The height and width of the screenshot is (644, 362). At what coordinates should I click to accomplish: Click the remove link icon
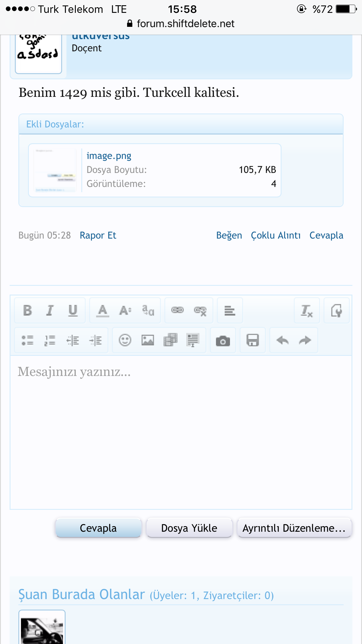pos(200,311)
